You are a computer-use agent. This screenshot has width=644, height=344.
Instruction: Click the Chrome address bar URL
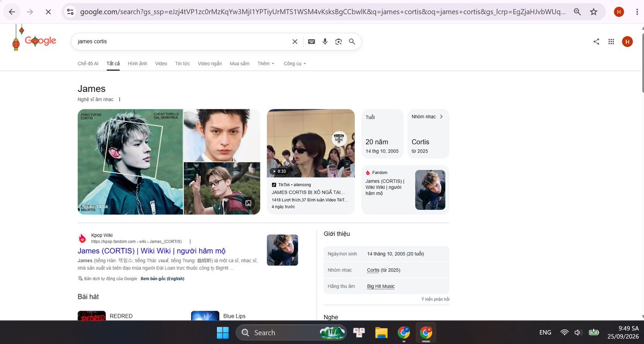(322, 11)
